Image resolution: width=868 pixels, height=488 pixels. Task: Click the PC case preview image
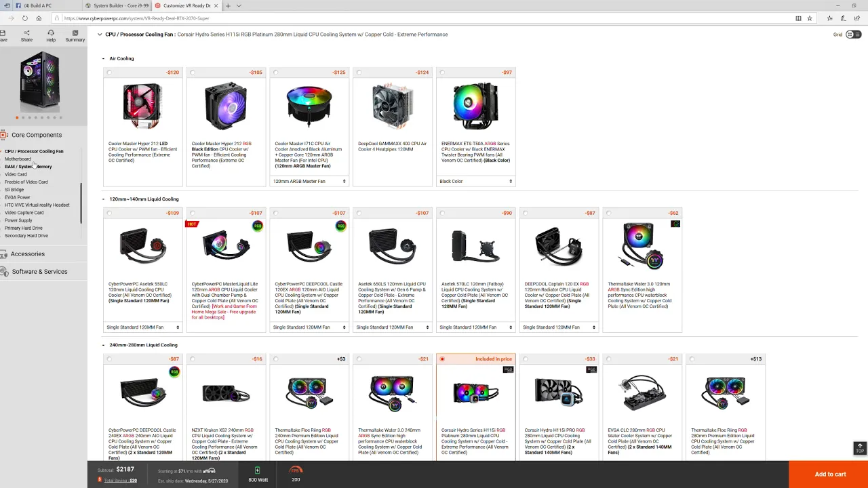[40, 81]
